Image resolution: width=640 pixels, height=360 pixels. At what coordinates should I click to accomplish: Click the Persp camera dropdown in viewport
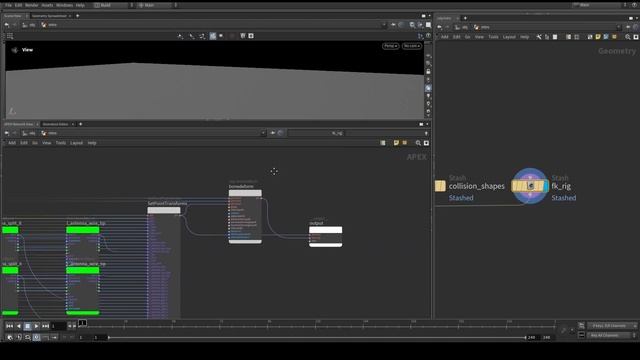tap(390, 46)
